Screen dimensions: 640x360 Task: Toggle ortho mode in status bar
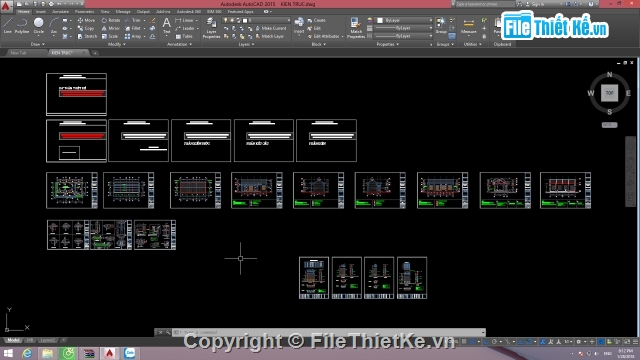pyautogui.click(x=486, y=342)
